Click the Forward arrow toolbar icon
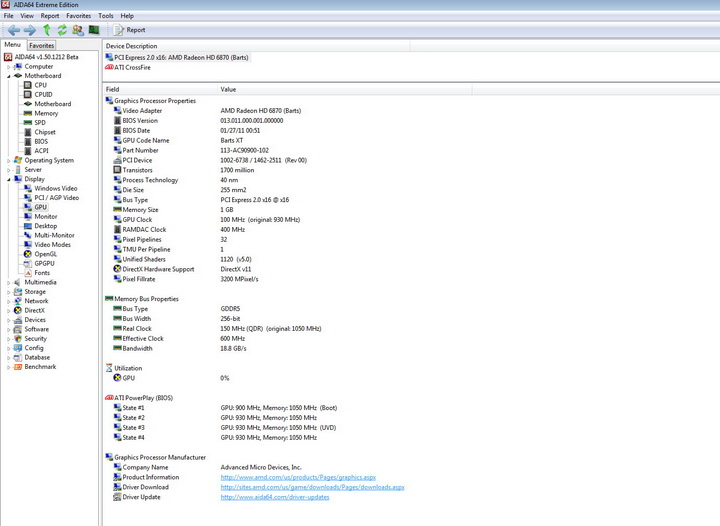The height and width of the screenshot is (526, 720). point(30,30)
